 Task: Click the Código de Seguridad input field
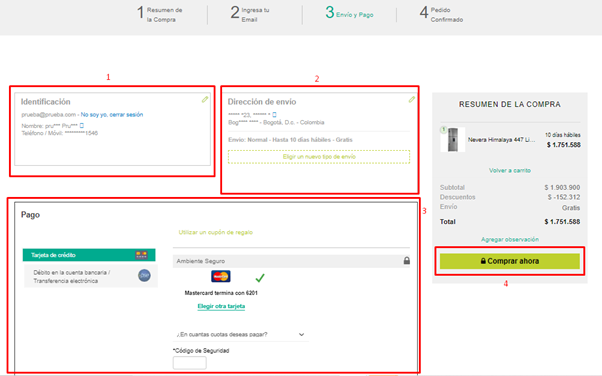pos(190,363)
